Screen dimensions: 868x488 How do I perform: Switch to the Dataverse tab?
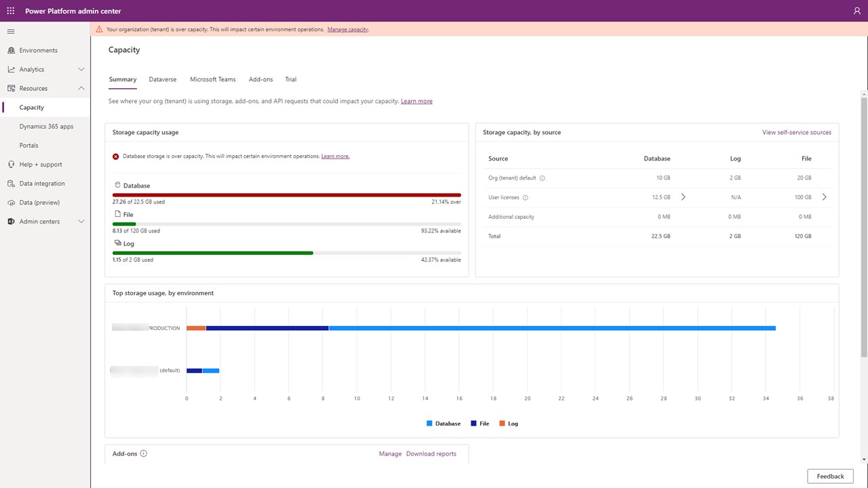pos(163,79)
